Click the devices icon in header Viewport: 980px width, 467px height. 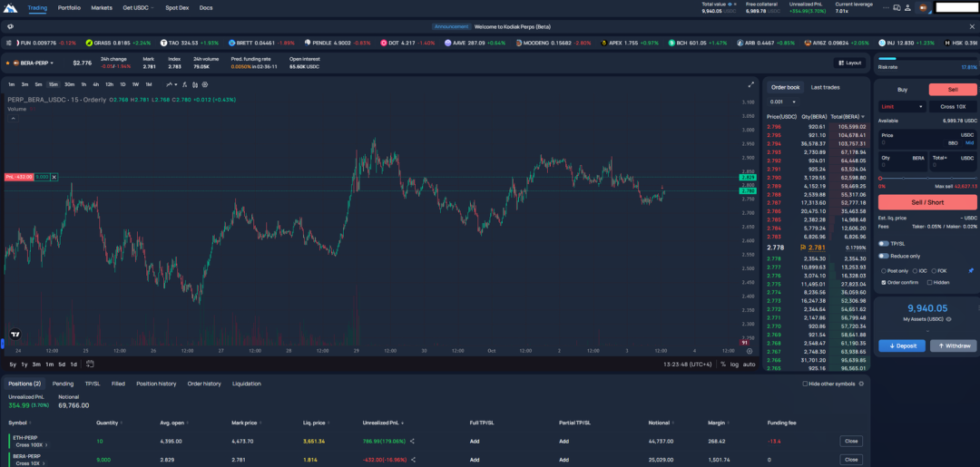(897, 7)
